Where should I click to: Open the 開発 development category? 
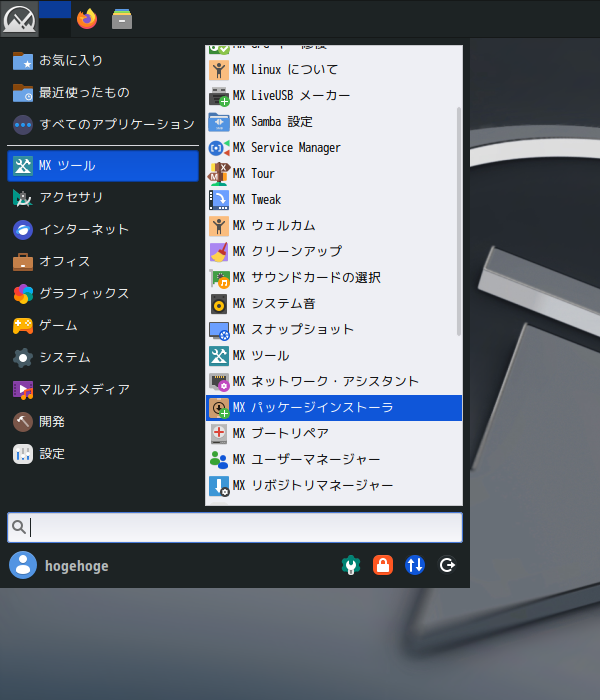(x=103, y=422)
